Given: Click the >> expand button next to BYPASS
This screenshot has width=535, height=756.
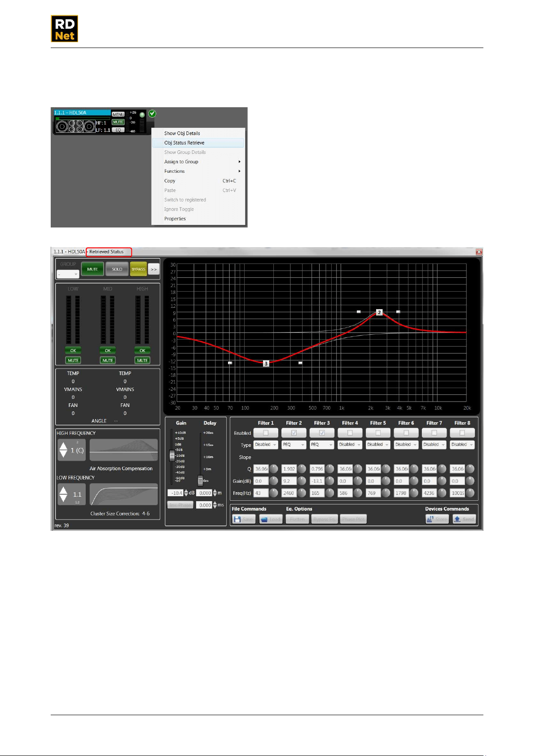Looking at the screenshot, I should 153,269.
